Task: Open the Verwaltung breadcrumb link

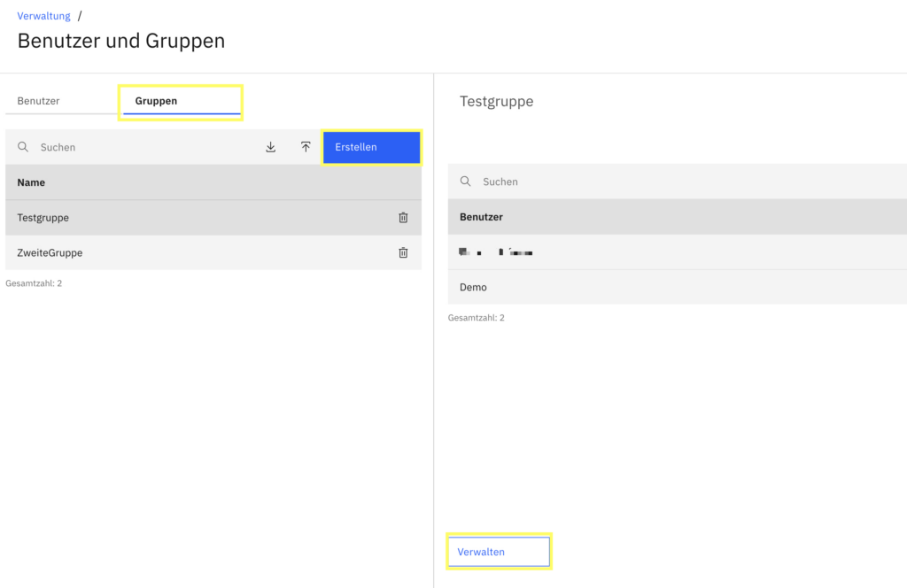Action: pyautogui.click(x=44, y=16)
